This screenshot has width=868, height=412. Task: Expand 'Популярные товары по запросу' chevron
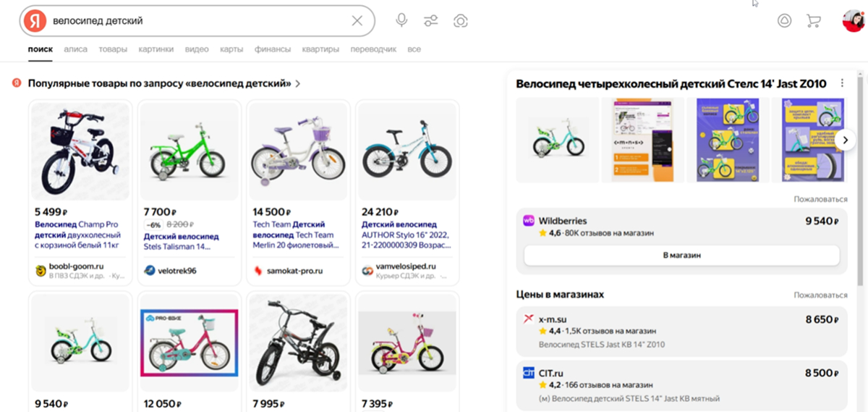pos(297,84)
